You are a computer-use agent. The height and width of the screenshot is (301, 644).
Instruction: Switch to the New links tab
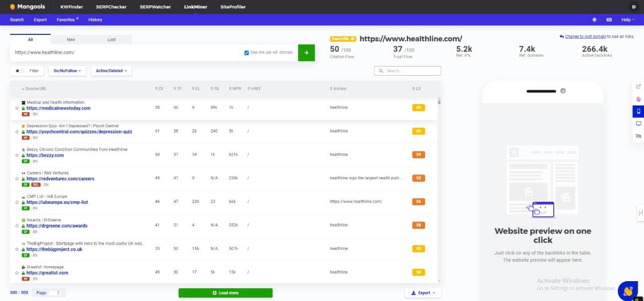[71, 40]
